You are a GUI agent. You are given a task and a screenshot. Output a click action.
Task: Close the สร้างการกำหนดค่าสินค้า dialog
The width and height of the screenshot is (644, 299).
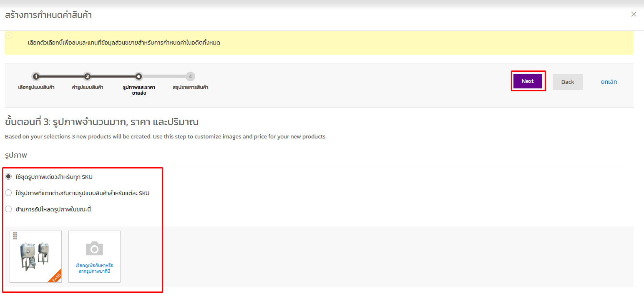coord(634,14)
